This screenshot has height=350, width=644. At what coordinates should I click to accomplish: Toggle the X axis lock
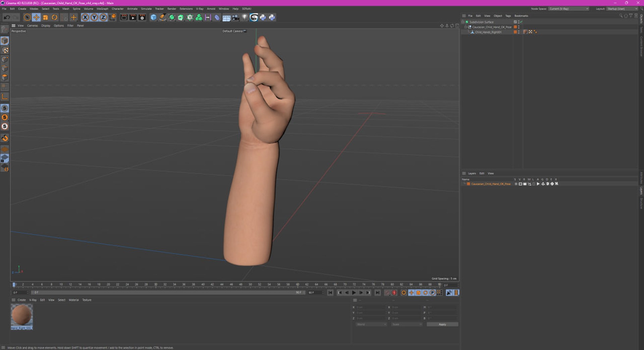(85, 17)
